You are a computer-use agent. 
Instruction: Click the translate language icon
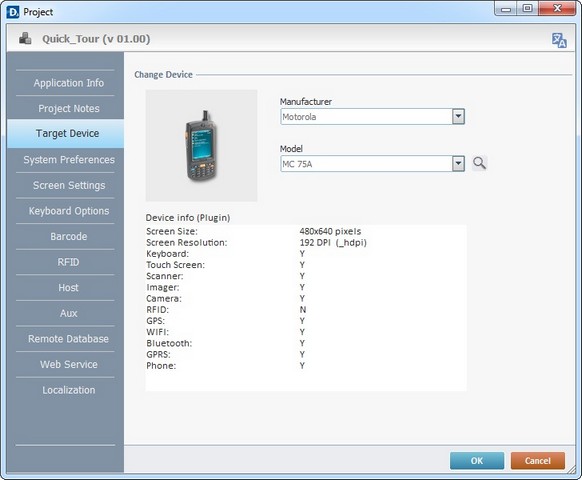click(559, 40)
